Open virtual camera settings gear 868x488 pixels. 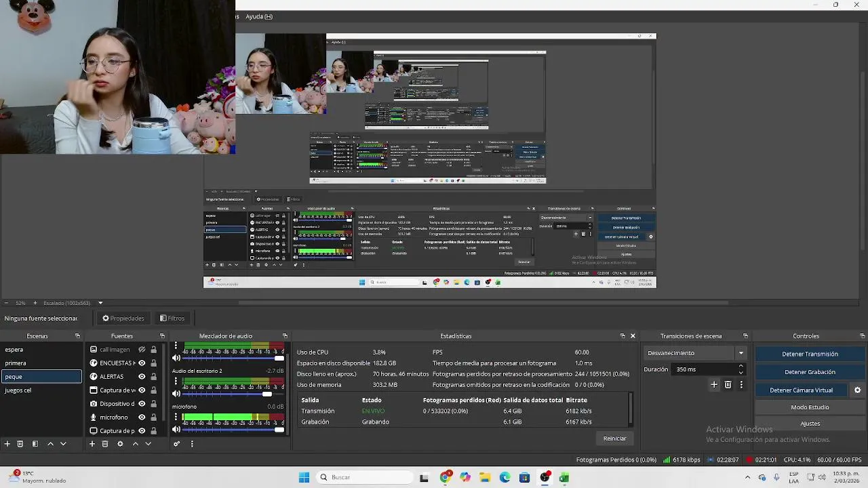pyautogui.click(x=857, y=390)
